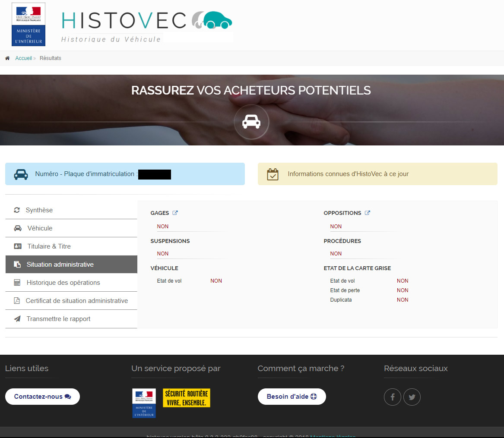
Task: Click the Liens utiles footer heading
Action: pyautogui.click(x=27, y=369)
